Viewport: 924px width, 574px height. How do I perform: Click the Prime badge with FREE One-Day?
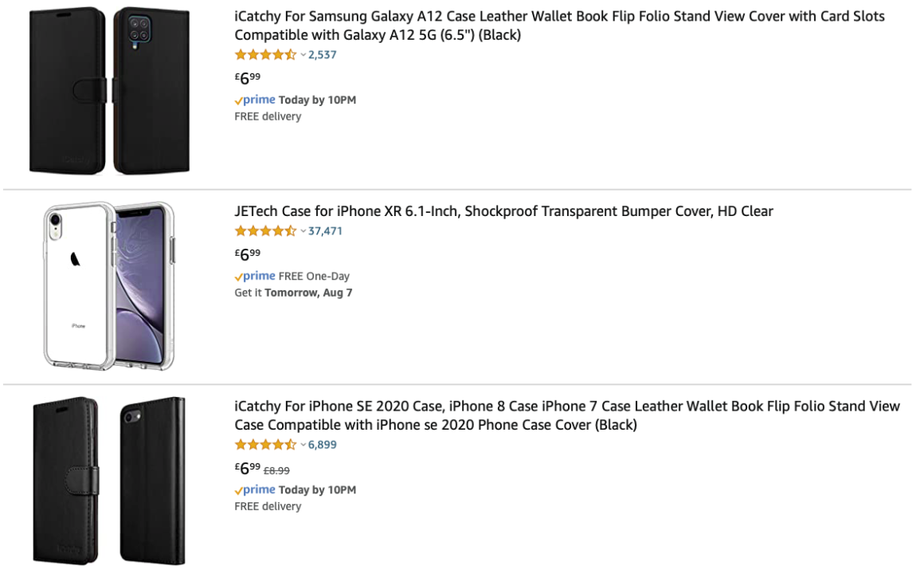click(x=255, y=276)
